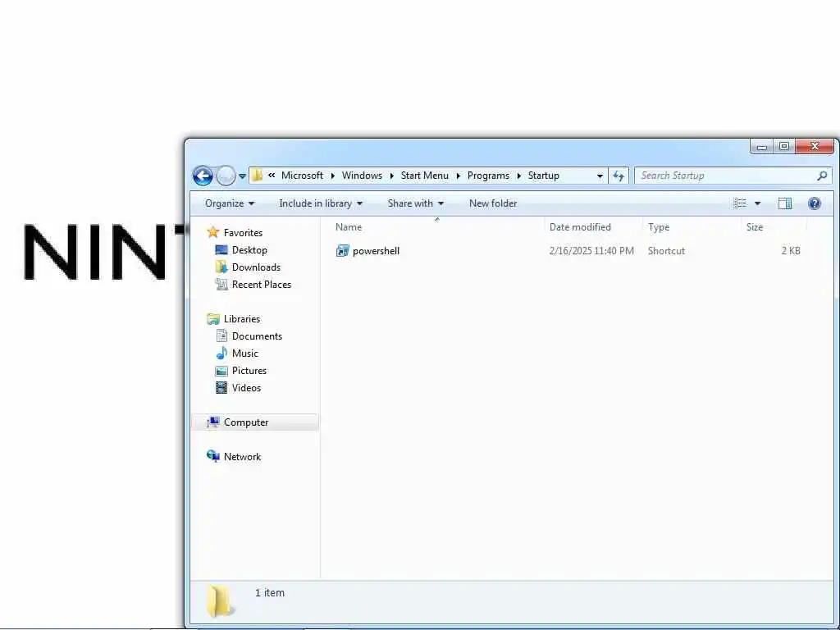Change your view using the view icon
Viewport: 840px width, 630px height.
[740, 203]
